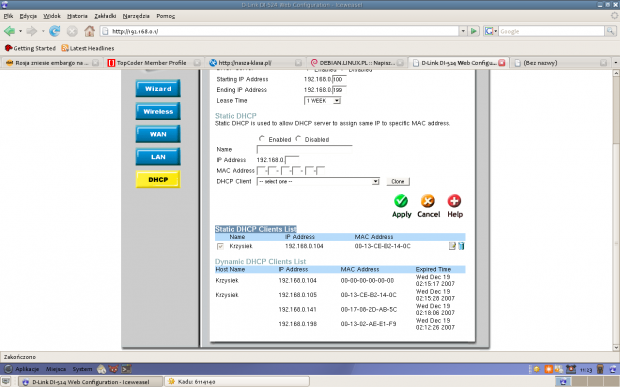Click the red Help plus icon
This screenshot has height=387, width=620.
(454, 201)
